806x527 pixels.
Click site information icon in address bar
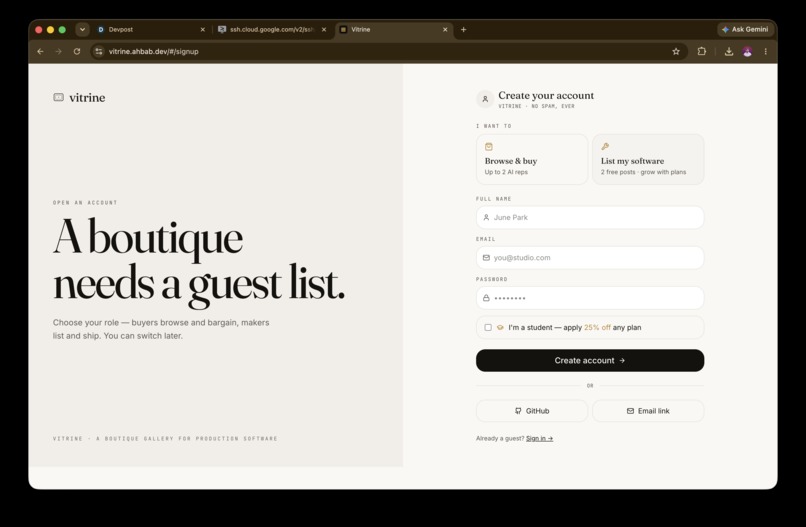99,51
